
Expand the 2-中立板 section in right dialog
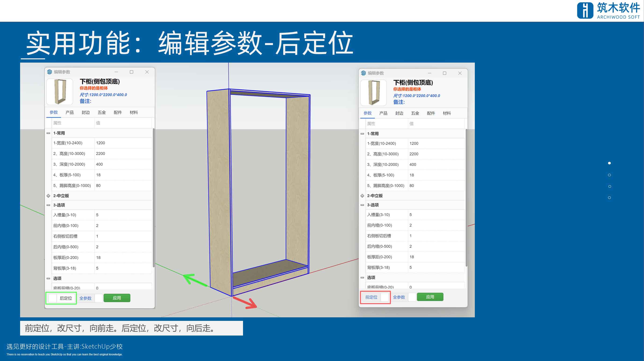[x=362, y=196]
